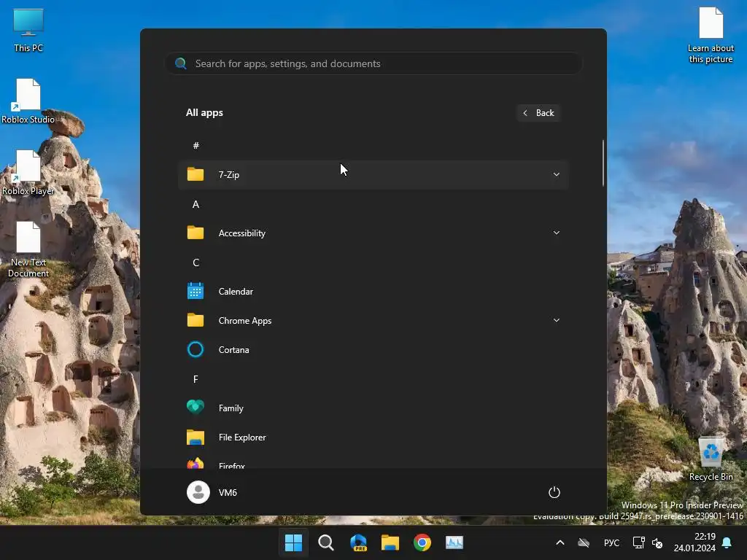Click the Windows Start button on taskbar

[293, 542]
